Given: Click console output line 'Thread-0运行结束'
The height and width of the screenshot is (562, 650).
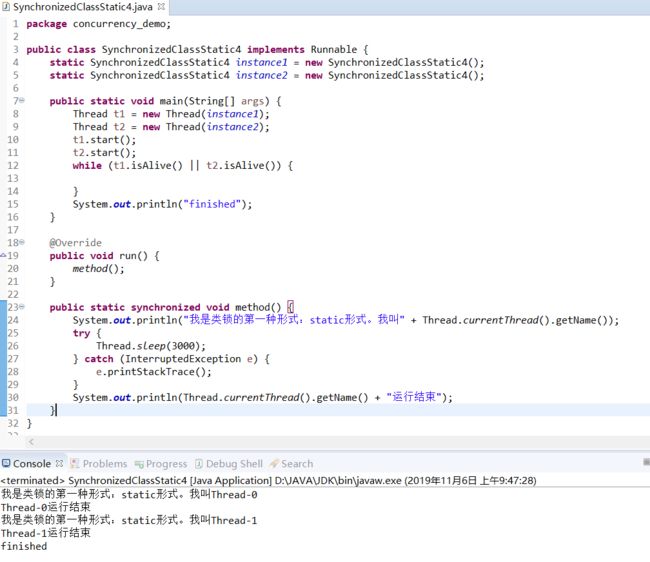Looking at the screenshot, I should click(x=46, y=507).
